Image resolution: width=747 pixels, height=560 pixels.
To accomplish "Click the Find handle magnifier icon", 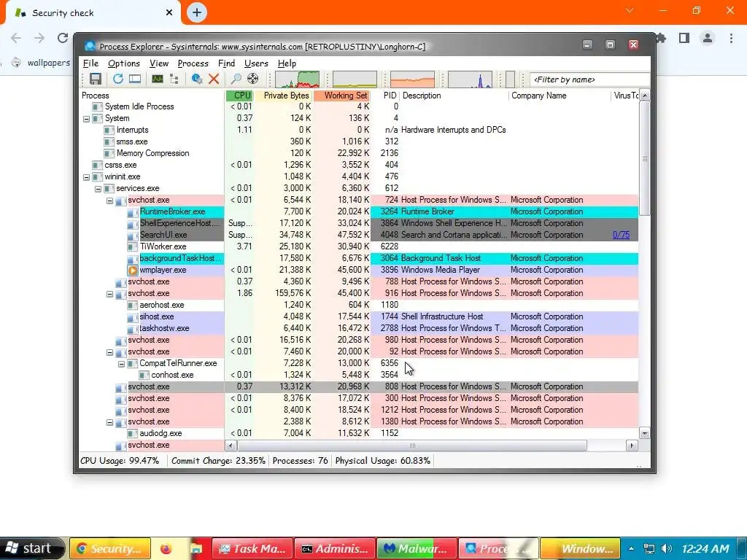I will [236, 79].
